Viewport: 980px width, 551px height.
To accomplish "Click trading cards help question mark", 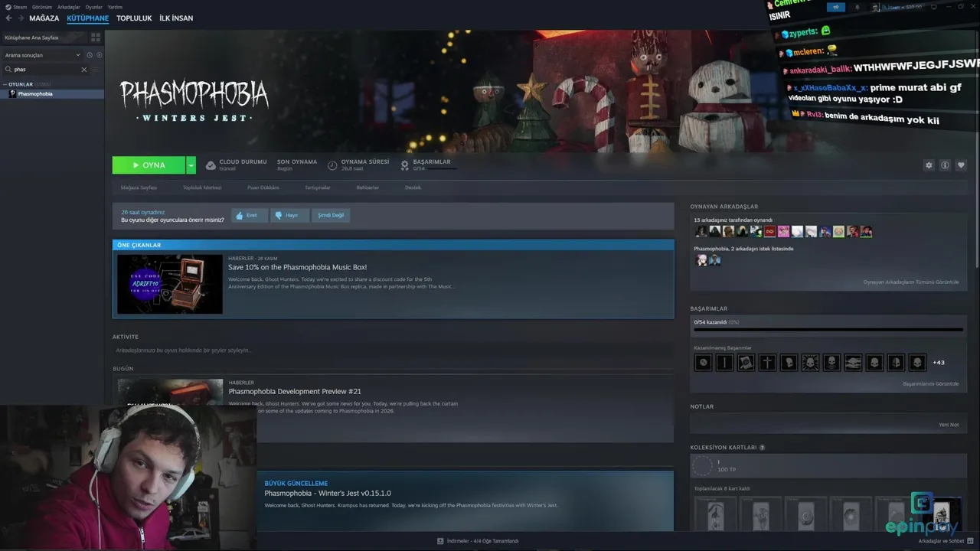I will click(x=762, y=448).
